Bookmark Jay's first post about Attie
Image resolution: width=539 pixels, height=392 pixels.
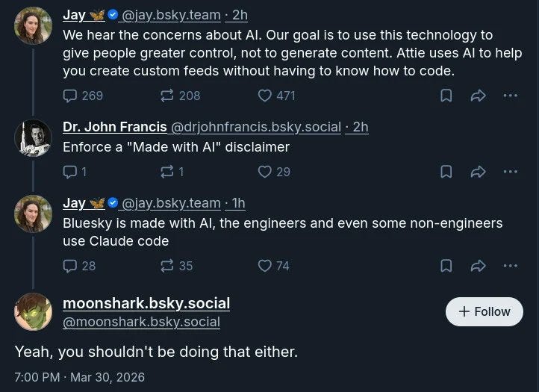[446, 96]
